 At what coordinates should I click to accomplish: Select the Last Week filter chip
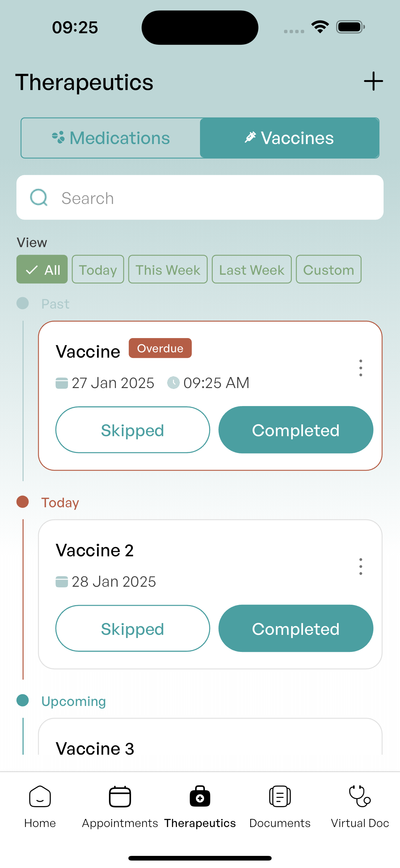(x=251, y=269)
